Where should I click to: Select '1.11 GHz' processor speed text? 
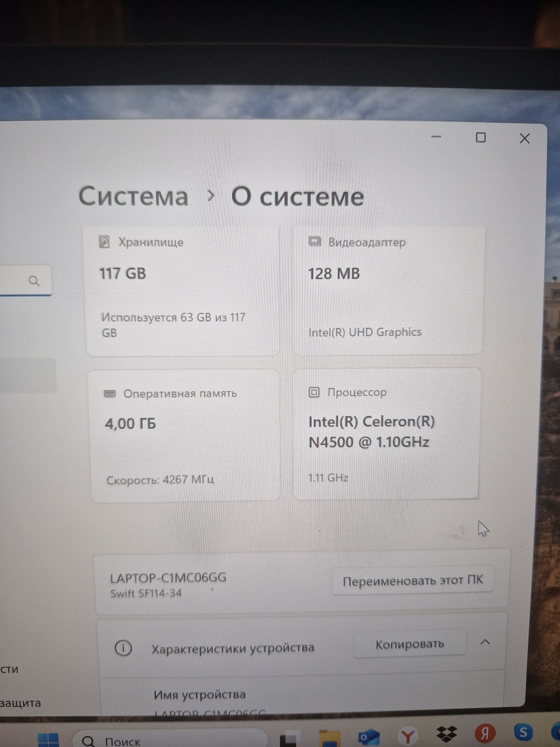click(328, 477)
